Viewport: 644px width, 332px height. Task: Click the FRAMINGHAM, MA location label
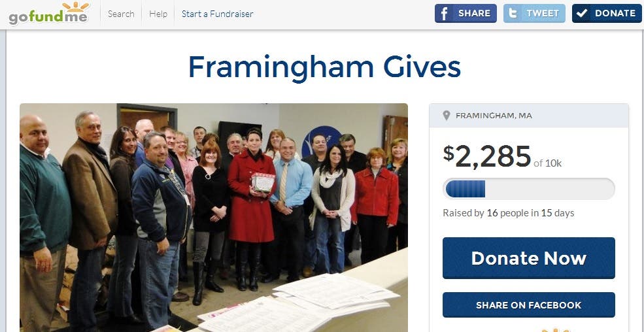pos(494,116)
